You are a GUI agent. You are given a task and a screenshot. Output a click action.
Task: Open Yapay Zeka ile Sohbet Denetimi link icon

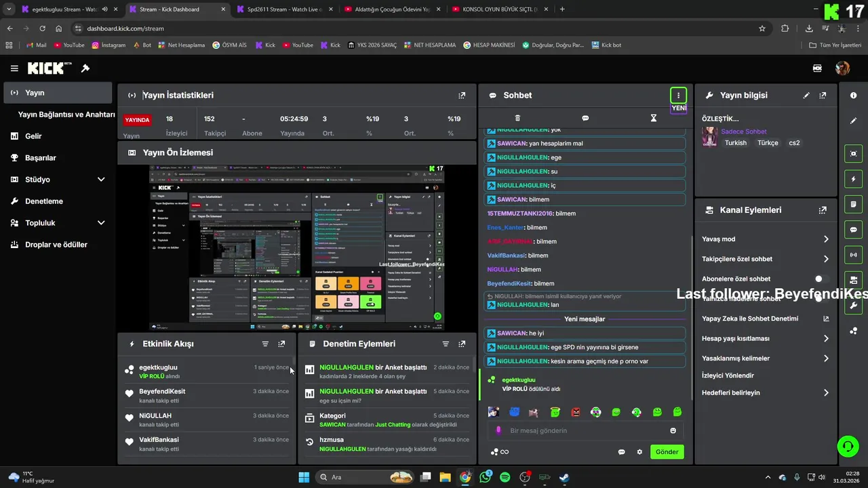[x=826, y=319]
